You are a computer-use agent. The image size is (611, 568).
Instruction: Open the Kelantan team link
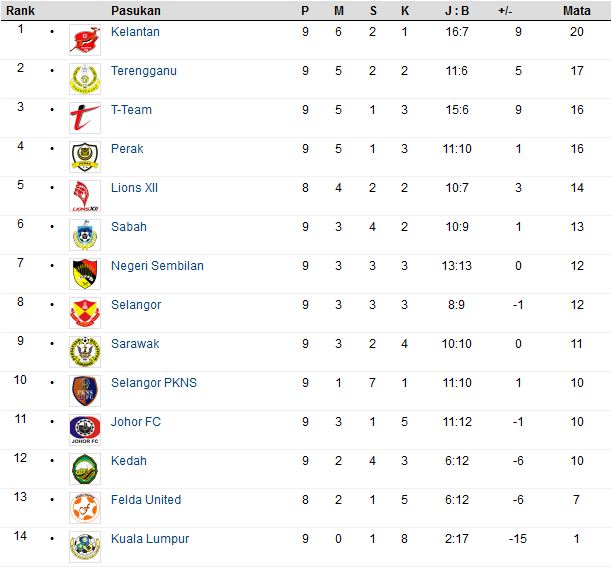pyautogui.click(x=135, y=32)
